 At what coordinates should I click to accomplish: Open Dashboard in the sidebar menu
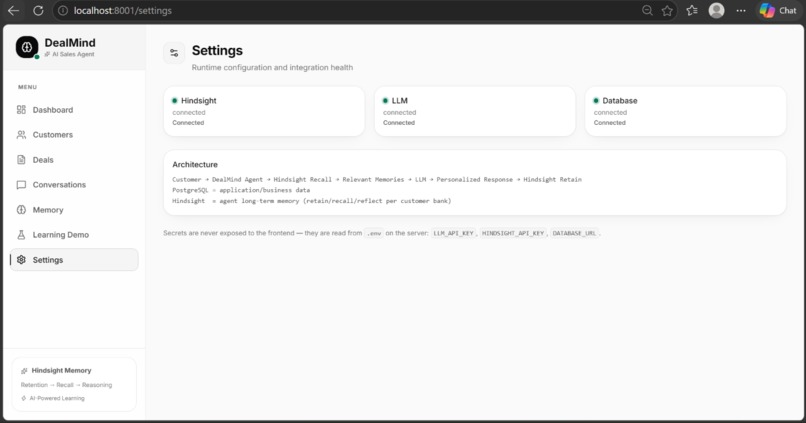(x=74, y=109)
